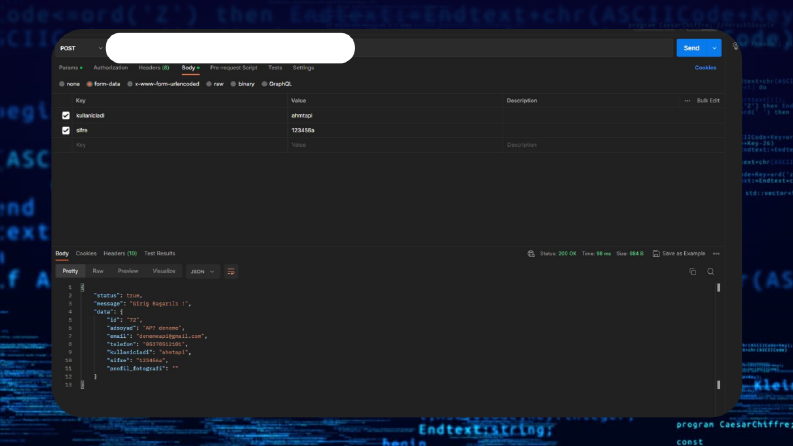Screen dimensions: 793x446
Task: Select the raw body type radio
Action: [x=209, y=84]
